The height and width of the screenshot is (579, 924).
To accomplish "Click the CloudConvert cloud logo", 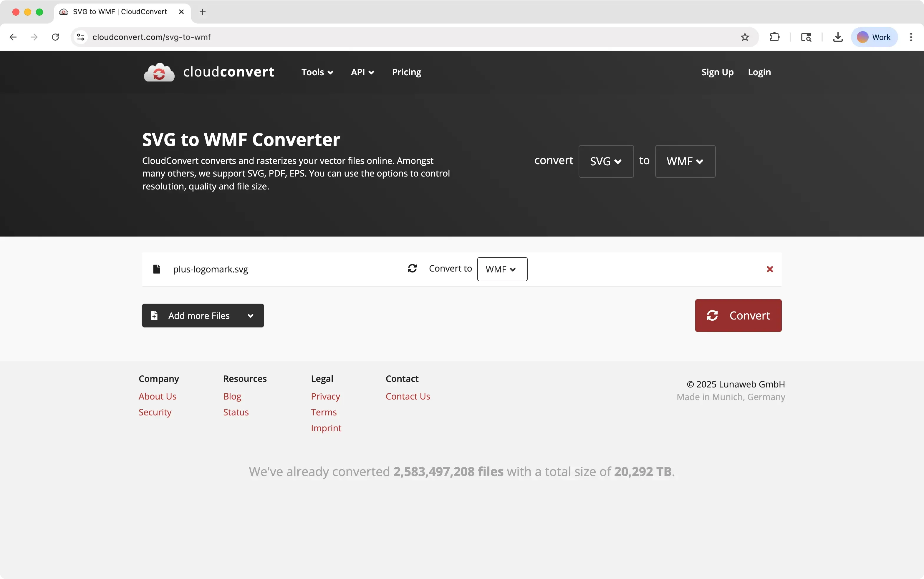I will coord(159,72).
